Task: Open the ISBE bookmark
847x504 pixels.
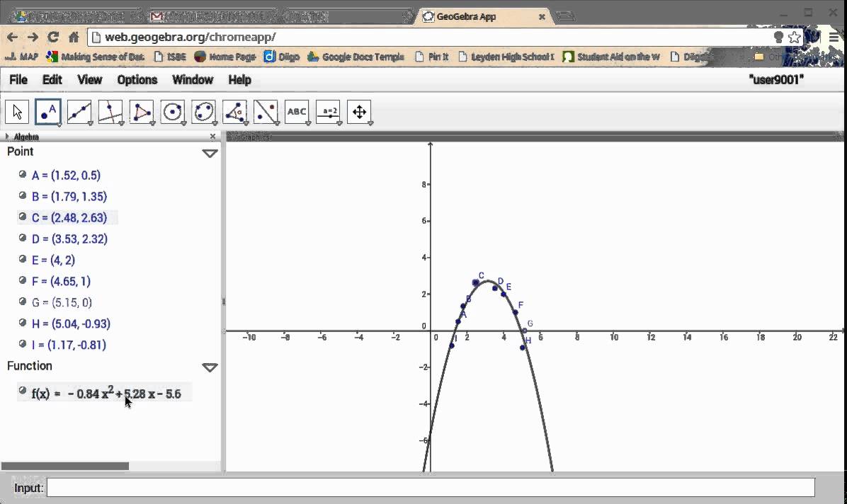Action: (170, 57)
